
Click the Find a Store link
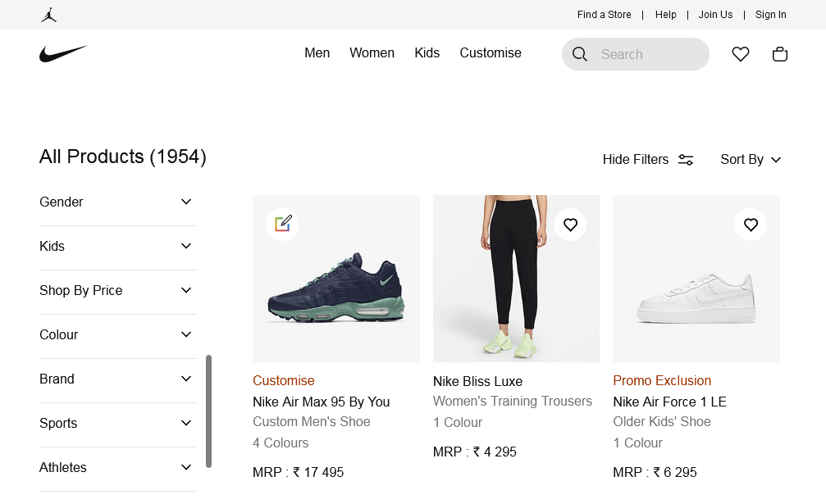(x=604, y=15)
